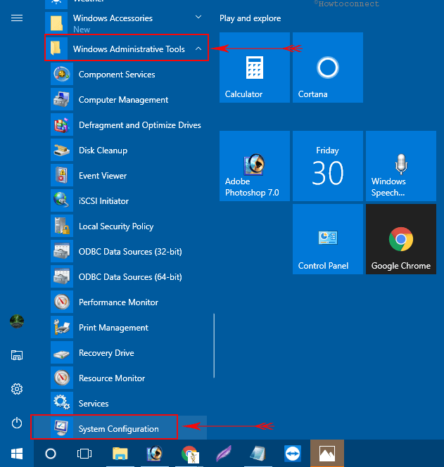The image size is (444, 467).
Task: Click the iSCSI Initiator label
Action: pos(103,201)
